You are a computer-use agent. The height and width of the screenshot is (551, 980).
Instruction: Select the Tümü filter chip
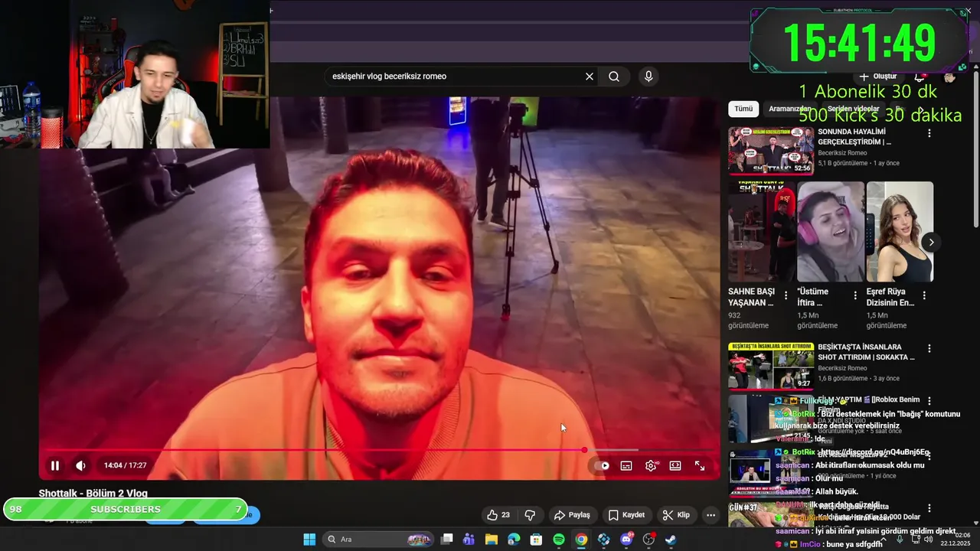pos(743,109)
